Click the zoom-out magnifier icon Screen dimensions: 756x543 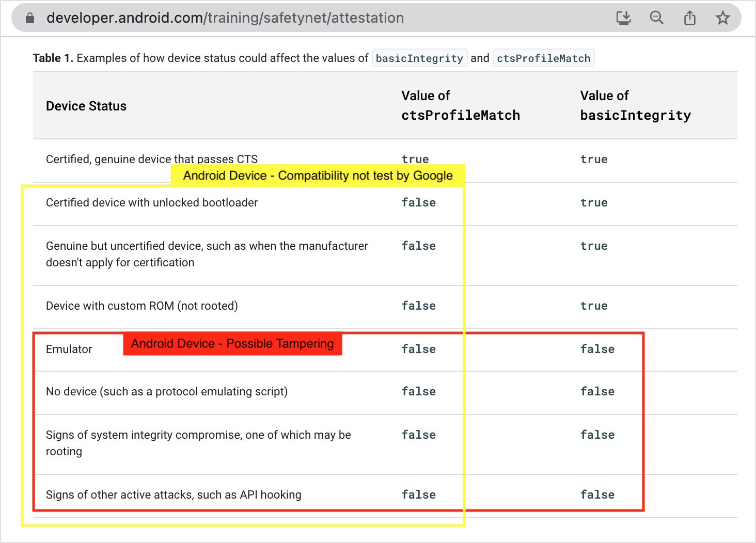pyautogui.click(x=656, y=17)
